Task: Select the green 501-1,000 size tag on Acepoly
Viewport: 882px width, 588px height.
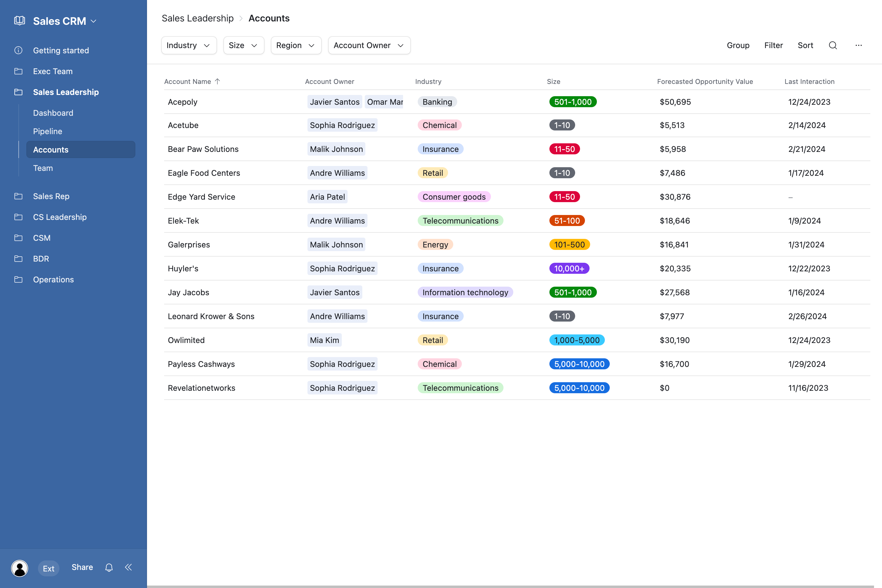Action: [573, 102]
